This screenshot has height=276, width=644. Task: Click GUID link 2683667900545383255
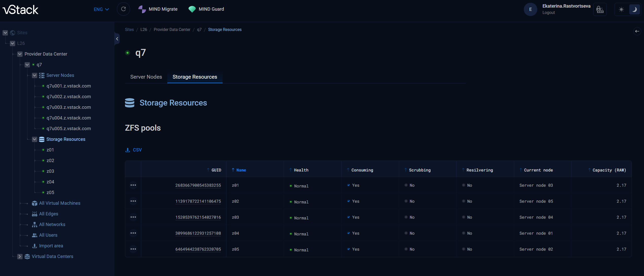[198, 185]
